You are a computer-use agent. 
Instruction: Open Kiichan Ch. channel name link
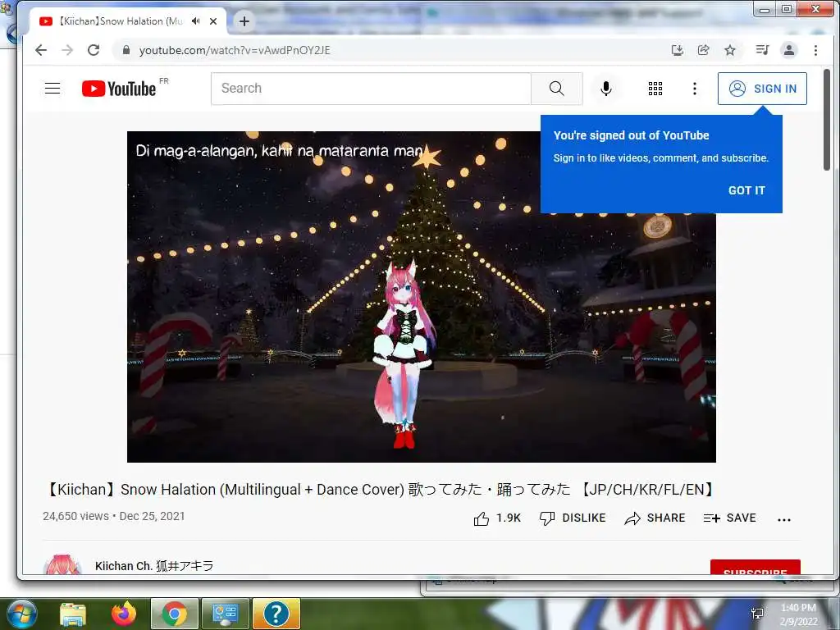(154, 566)
